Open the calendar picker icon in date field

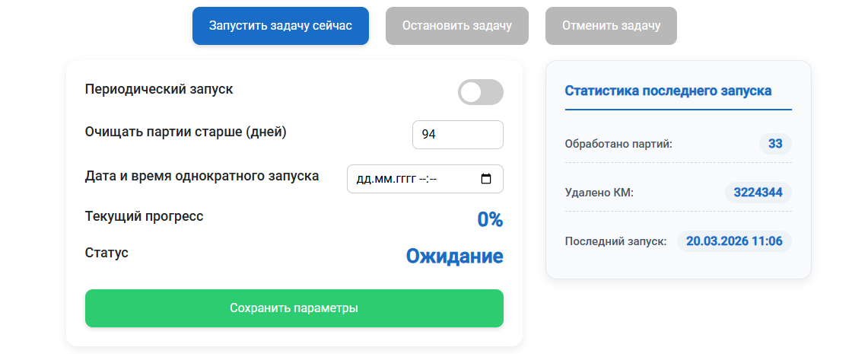[487, 180]
